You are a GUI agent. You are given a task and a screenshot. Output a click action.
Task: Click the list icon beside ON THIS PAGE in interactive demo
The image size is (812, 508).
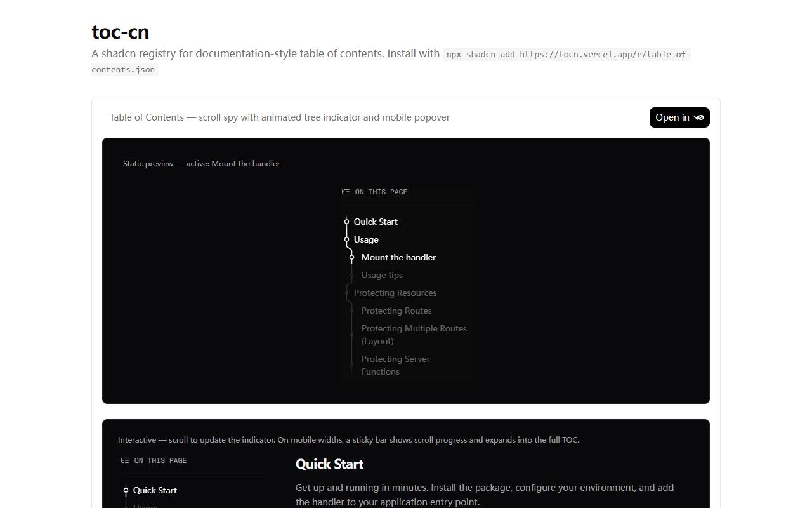tap(125, 460)
